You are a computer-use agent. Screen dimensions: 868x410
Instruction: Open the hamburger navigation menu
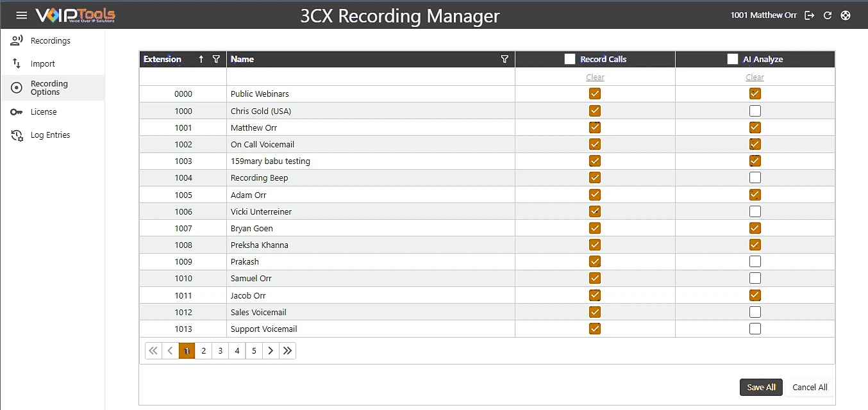point(22,15)
